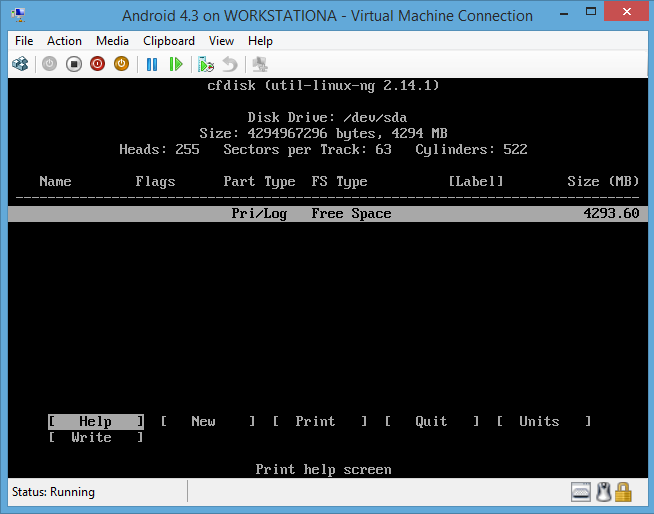The height and width of the screenshot is (514, 654).
Task: Click the Ctrl+Alt+Del toolbar icon
Action: click(x=20, y=64)
